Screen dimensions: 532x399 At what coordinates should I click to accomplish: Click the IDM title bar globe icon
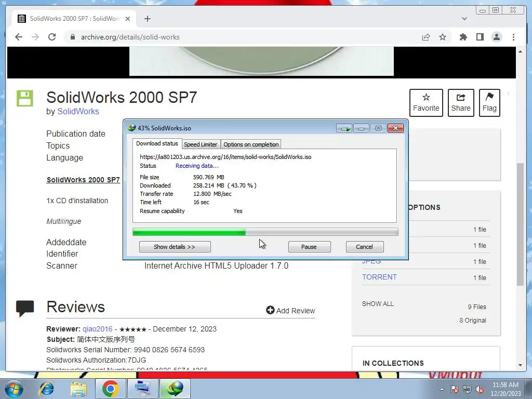tap(131, 128)
